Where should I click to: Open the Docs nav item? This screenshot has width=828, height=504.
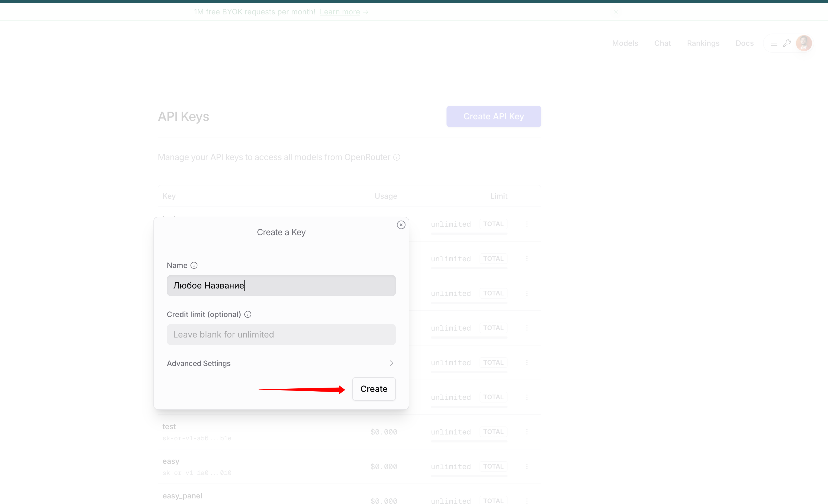tap(744, 43)
